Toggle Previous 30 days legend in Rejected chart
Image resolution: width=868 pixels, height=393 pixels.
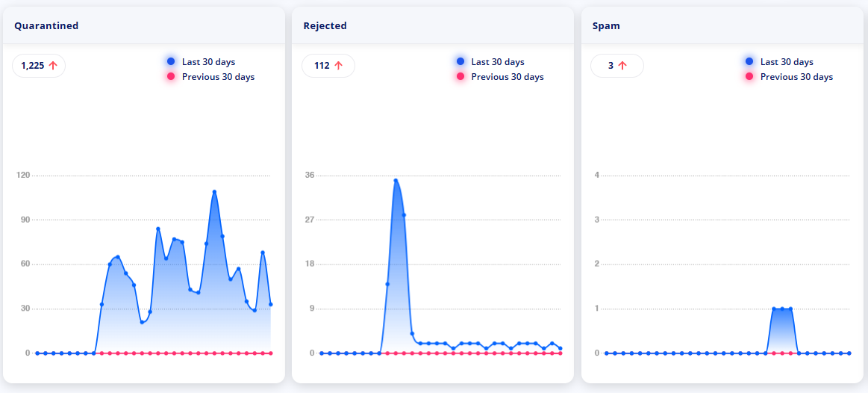(x=500, y=76)
